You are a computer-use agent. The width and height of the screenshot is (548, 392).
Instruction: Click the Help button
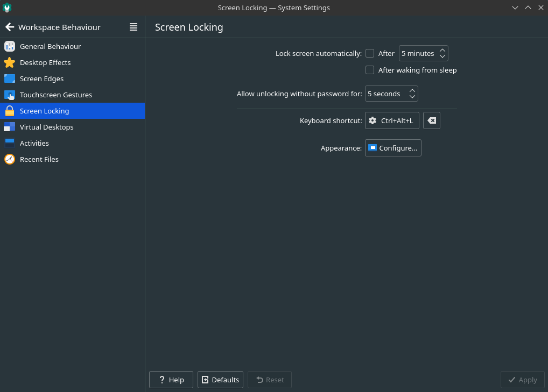[171, 380]
